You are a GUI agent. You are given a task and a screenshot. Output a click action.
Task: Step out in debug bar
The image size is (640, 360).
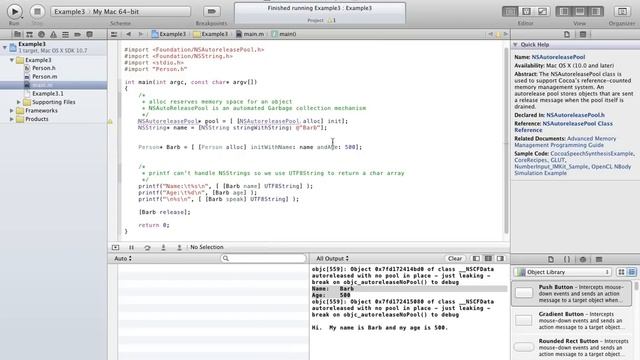click(x=179, y=247)
